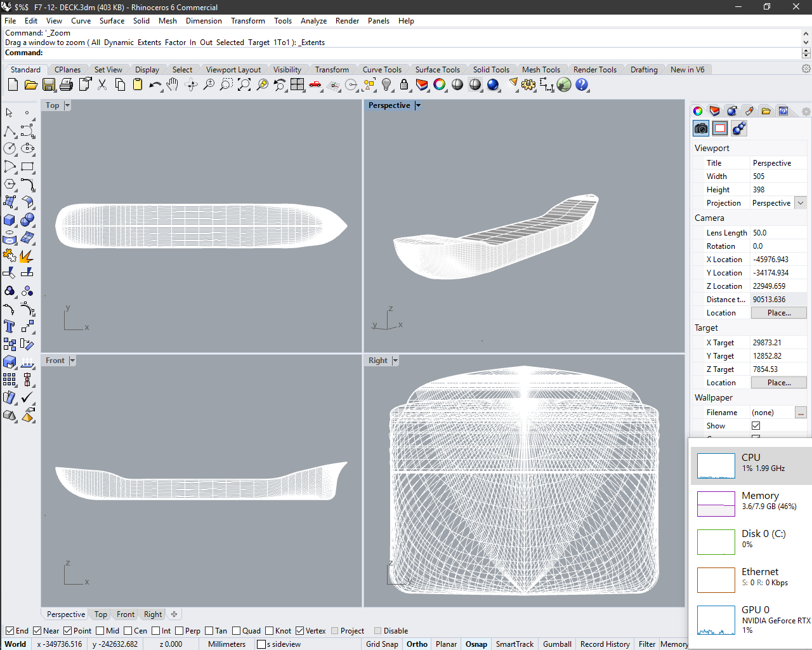Toggle Ortho in the status bar
Image resolution: width=812 pixels, height=650 pixels.
click(x=417, y=644)
